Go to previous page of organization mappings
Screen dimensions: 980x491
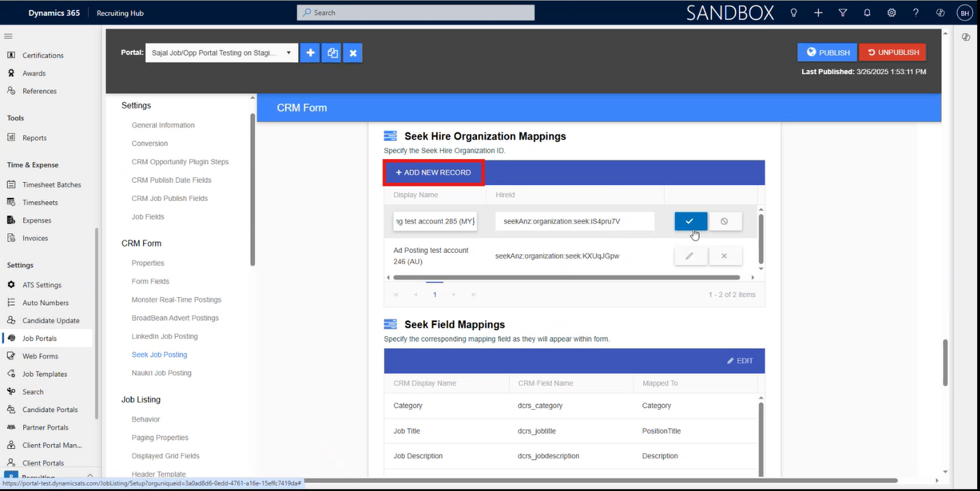[415, 295]
